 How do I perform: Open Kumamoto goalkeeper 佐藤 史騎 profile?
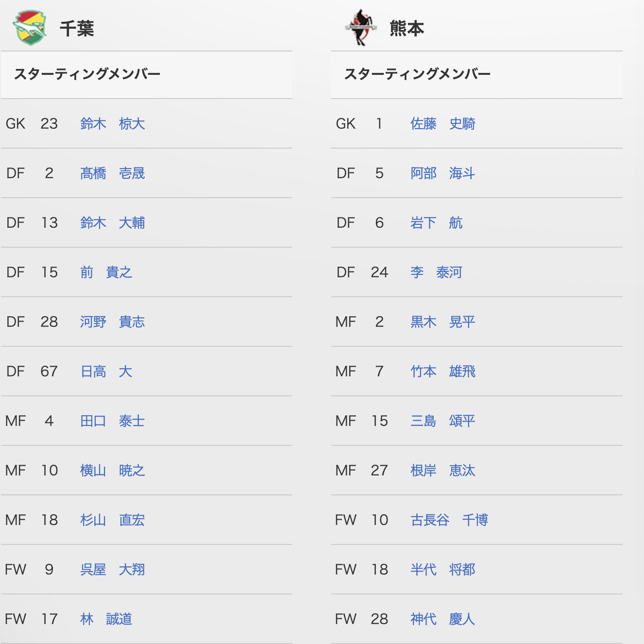pyautogui.click(x=443, y=124)
